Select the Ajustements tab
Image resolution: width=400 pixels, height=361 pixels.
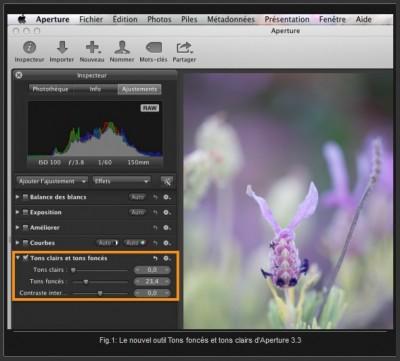pos(139,89)
